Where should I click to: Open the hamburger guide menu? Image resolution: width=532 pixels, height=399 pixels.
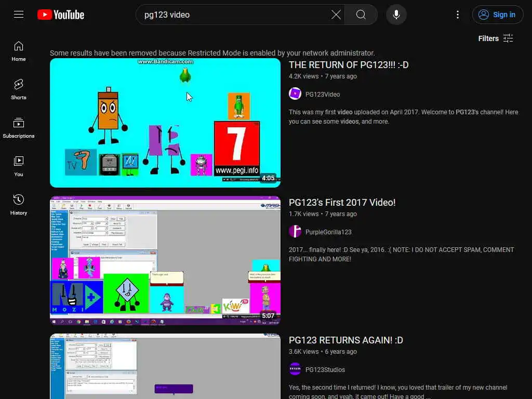19,15
